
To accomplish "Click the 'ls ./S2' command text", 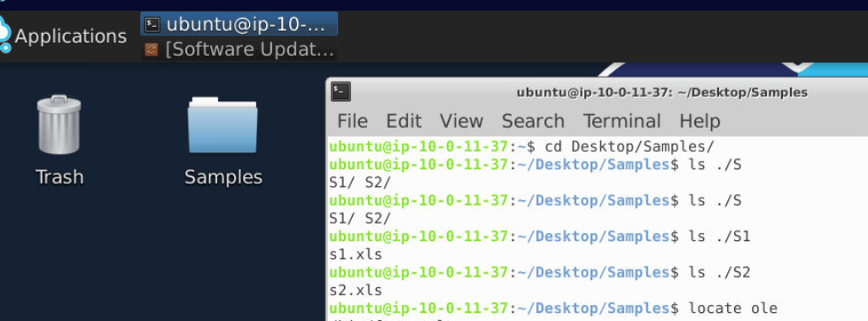I will click(720, 272).
